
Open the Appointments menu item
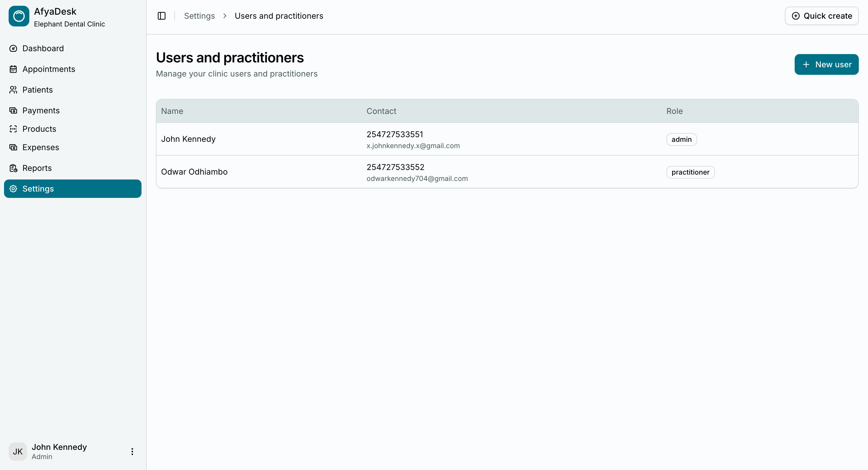49,69
